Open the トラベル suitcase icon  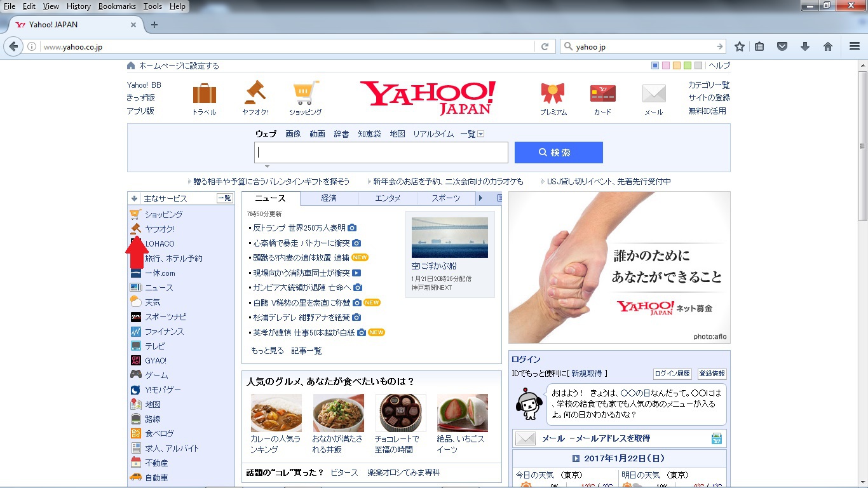pyautogui.click(x=205, y=93)
